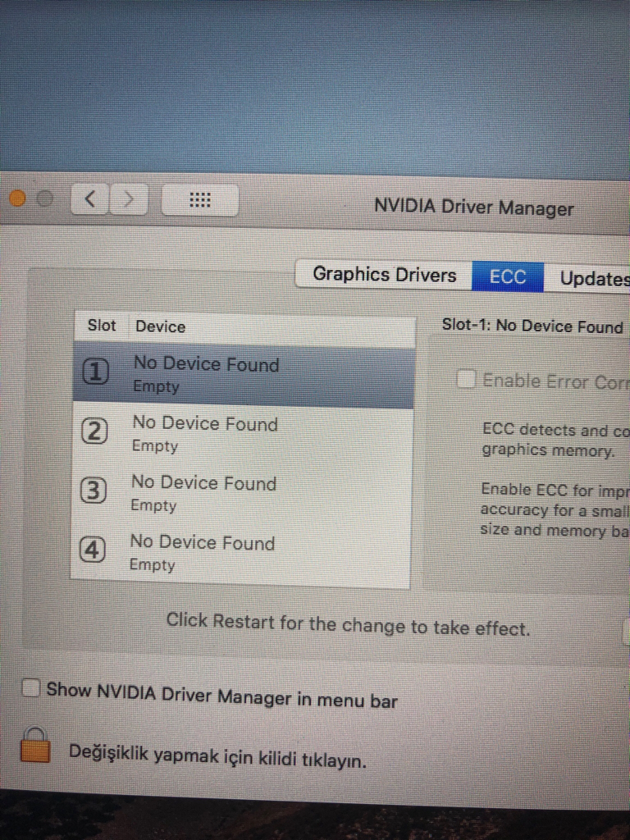630x840 pixels.
Task: Open the Show All preferences grid
Action: coord(200,200)
